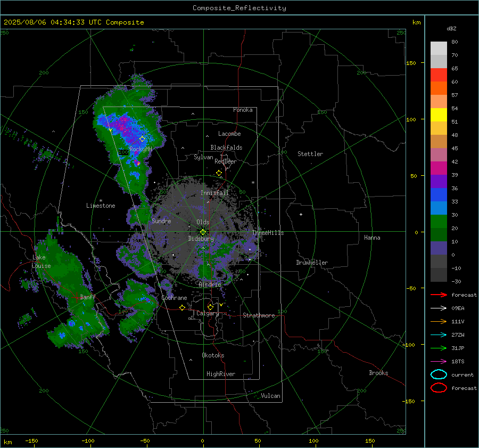Click the asterisk marker above Limestone

tap(101, 201)
